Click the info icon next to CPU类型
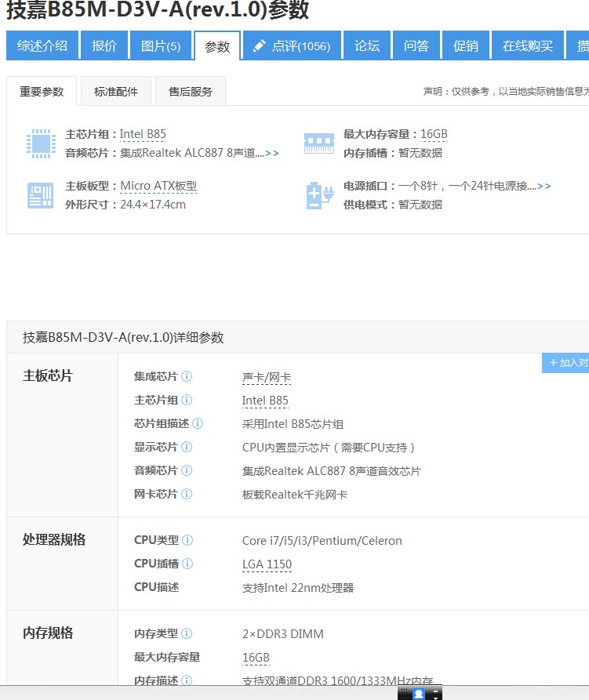Viewport: 589px width, 700px height. click(x=187, y=540)
